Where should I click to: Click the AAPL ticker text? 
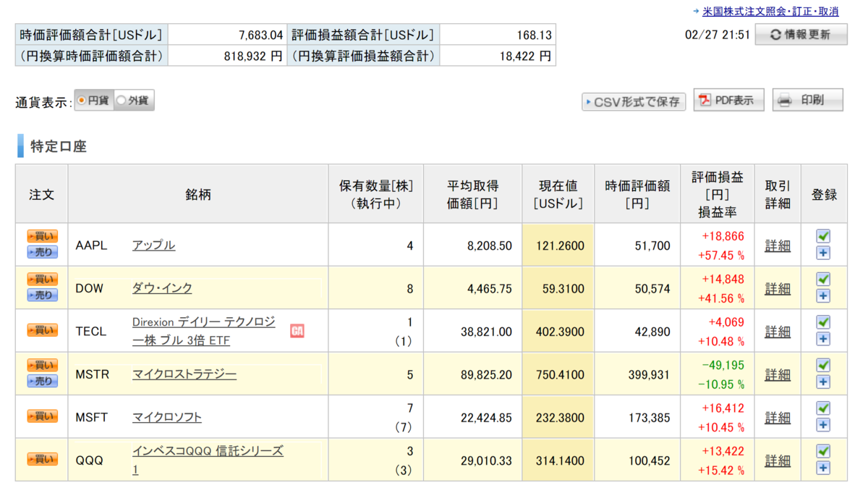coord(91,245)
